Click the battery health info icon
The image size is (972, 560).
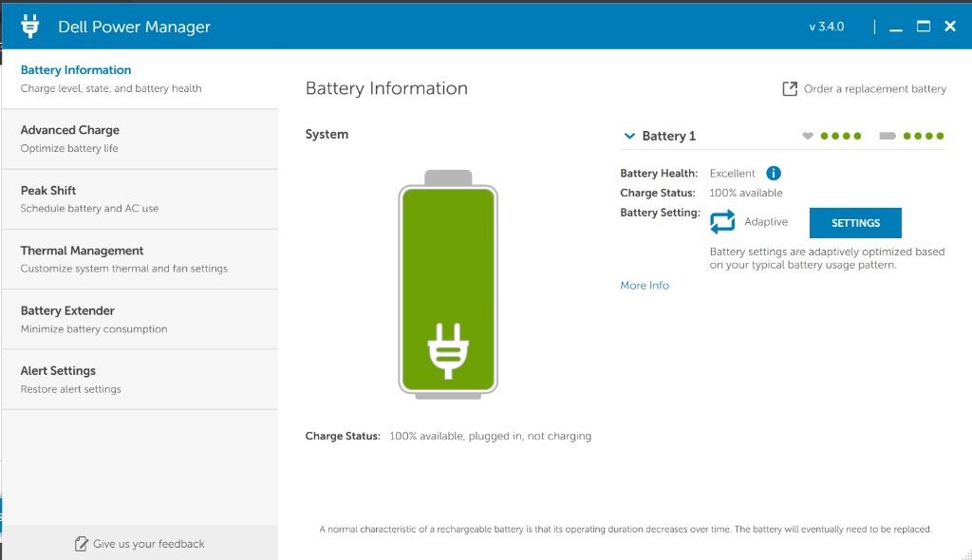(x=774, y=173)
